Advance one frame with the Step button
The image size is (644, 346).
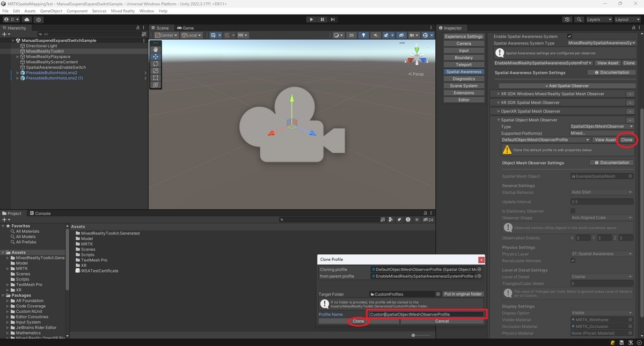pos(333,19)
